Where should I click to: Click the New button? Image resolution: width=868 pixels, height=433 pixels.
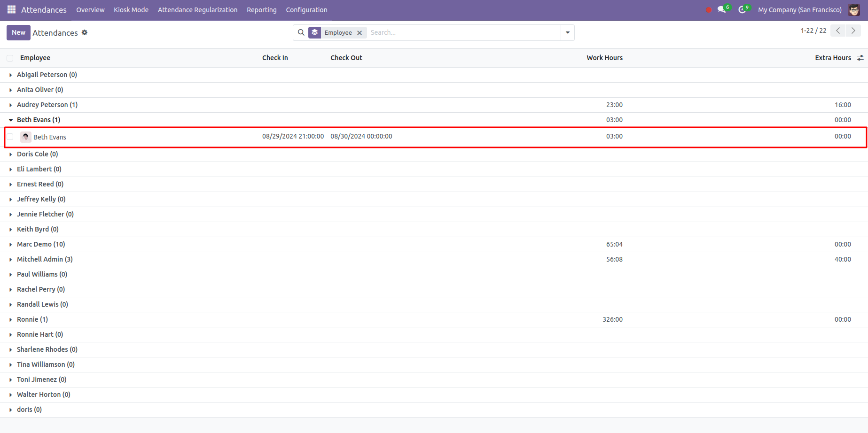(x=18, y=32)
